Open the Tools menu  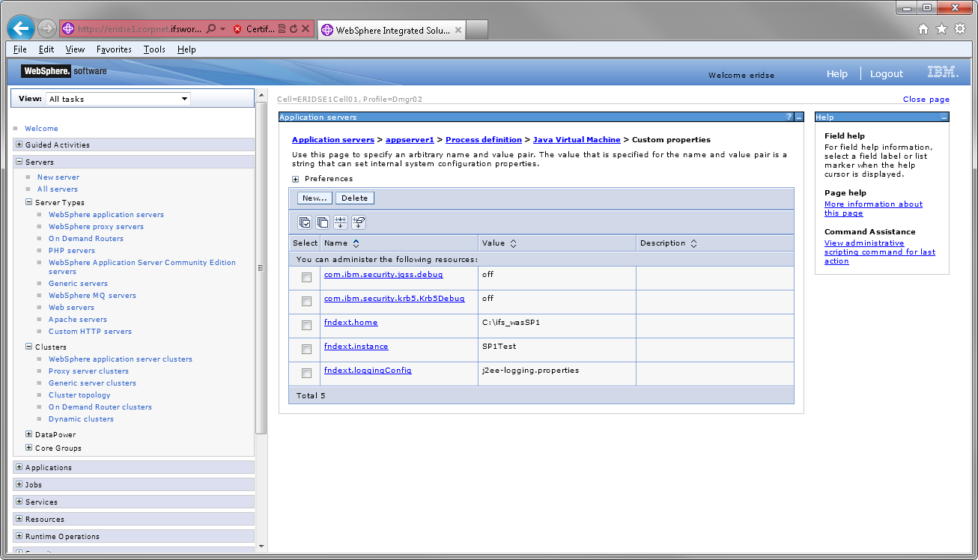click(x=154, y=49)
